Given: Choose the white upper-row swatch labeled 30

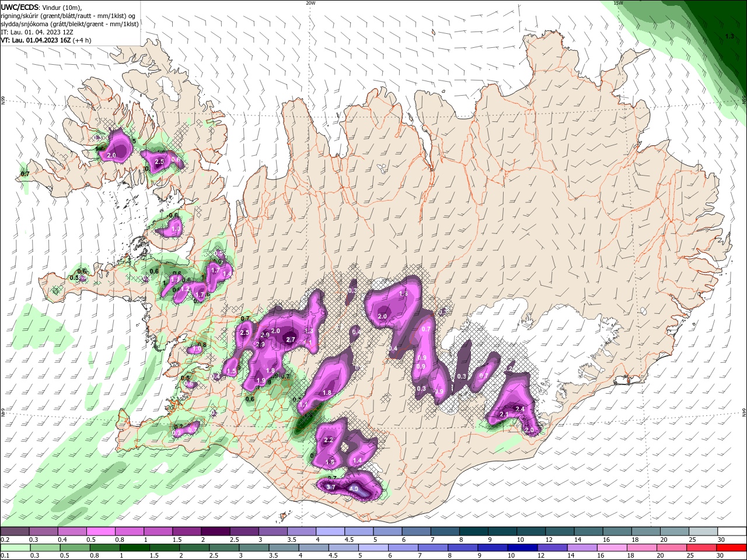Looking at the screenshot, I should coord(731,531).
